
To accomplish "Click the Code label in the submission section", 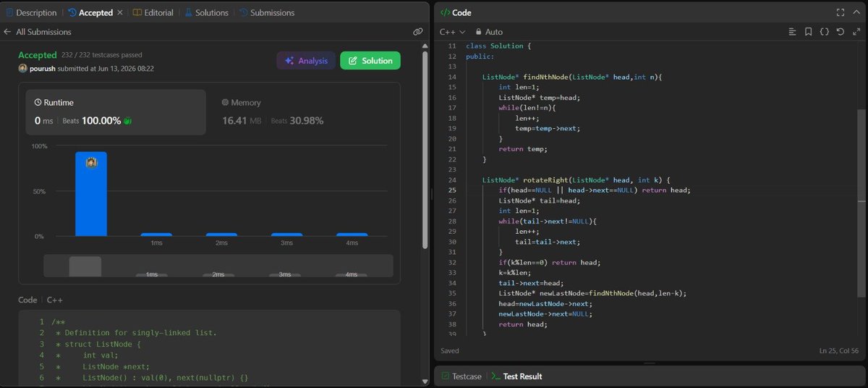I will [x=27, y=300].
